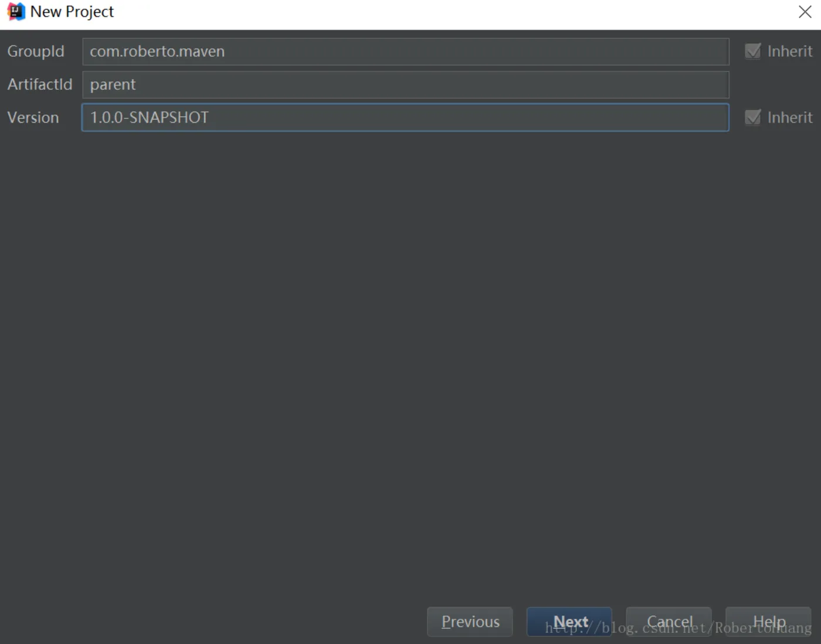Viewport: 821px width, 644px height.
Task: Click the GroupId input field
Action: click(405, 52)
